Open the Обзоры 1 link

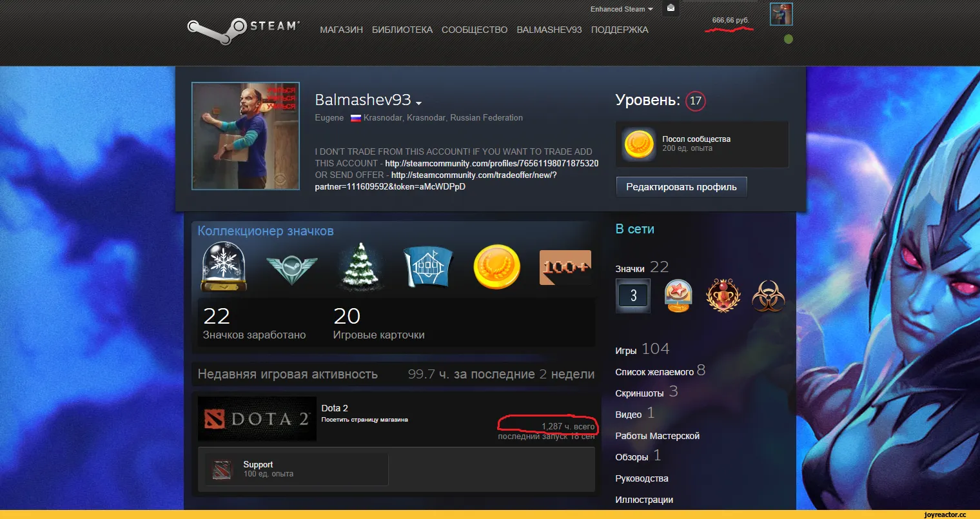click(x=638, y=456)
